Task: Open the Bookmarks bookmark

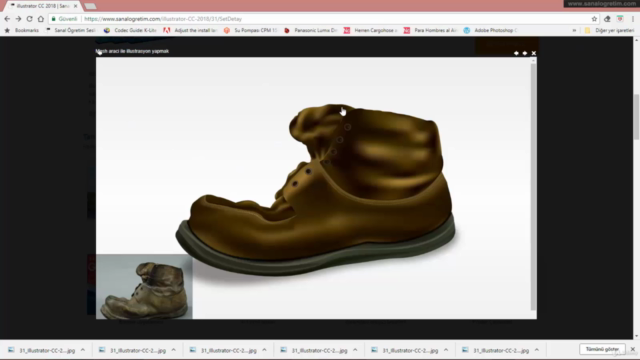Action: tap(22, 30)
